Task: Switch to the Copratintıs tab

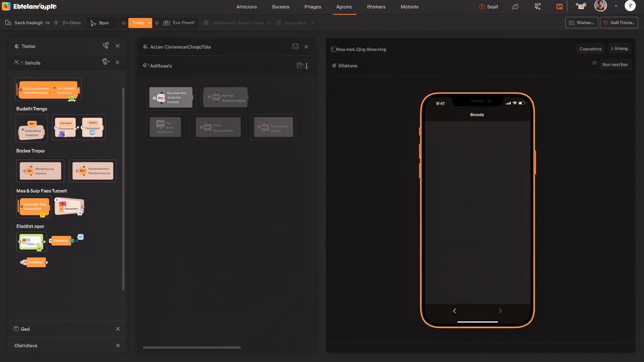Action: (590, 49)
